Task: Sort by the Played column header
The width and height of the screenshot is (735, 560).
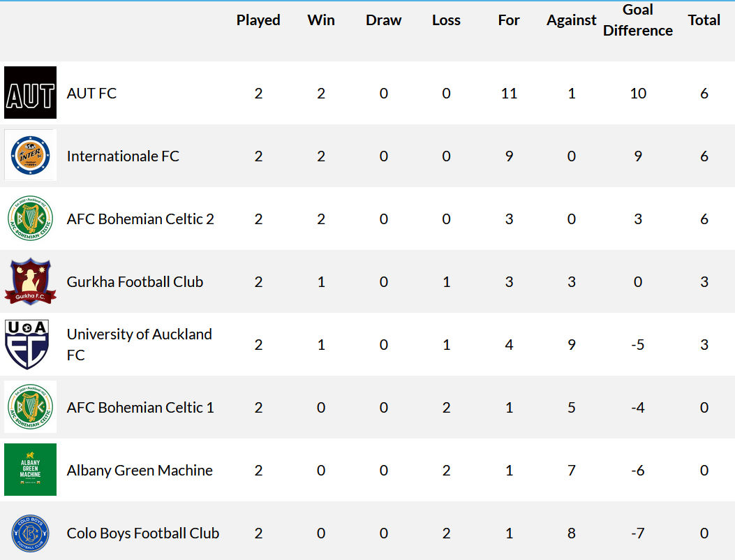Action: (x=258, y=20)
